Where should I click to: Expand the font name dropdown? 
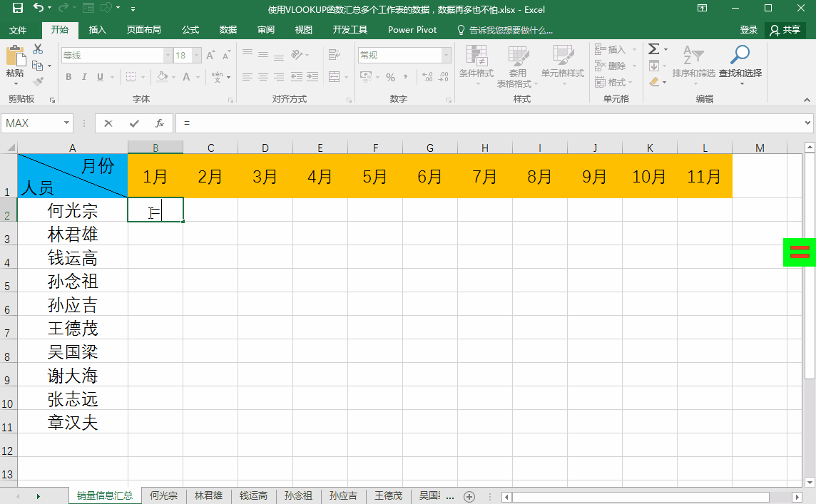click(x=168, y=55)
